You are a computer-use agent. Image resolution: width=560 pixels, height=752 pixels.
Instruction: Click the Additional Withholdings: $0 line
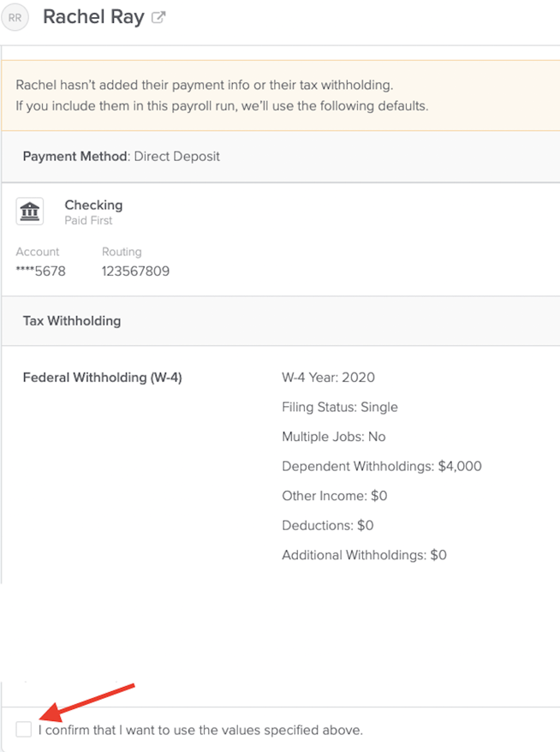[365, 555]
